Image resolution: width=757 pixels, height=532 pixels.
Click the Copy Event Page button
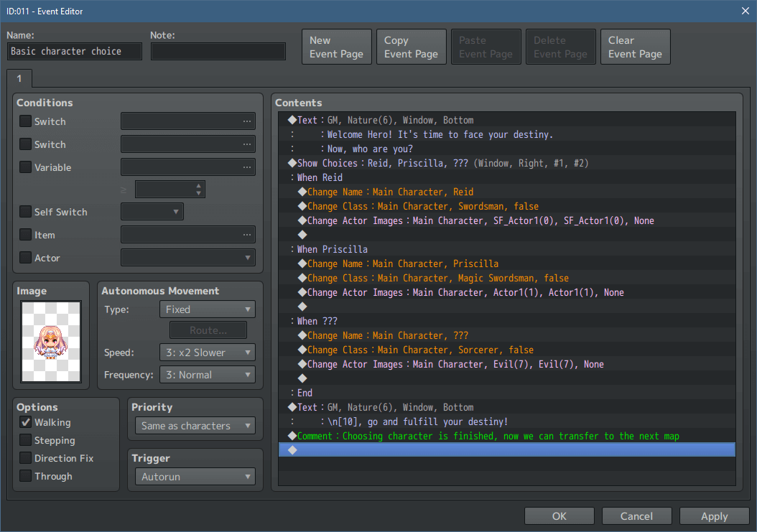[x=411, y=46]
